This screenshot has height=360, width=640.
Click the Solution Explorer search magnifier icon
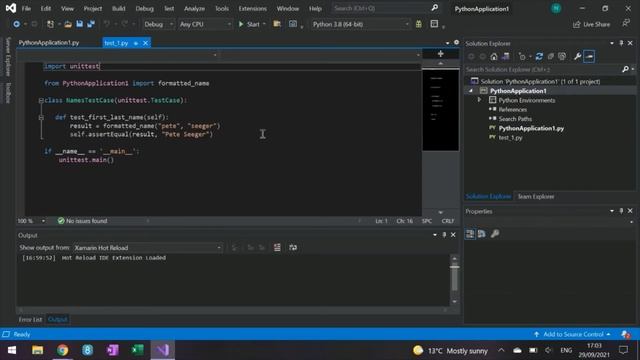[625, 70]
